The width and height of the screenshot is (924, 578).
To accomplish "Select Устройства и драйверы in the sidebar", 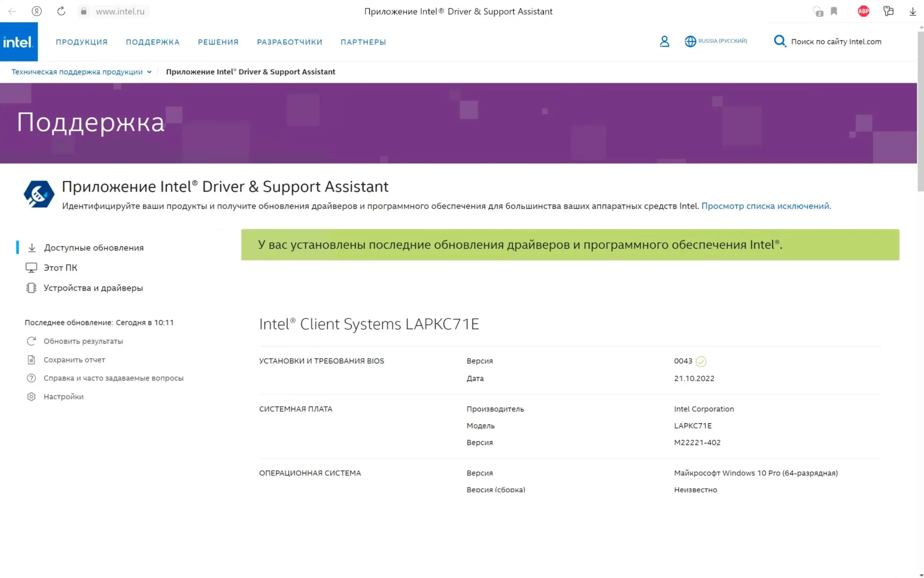I will 93,288.
